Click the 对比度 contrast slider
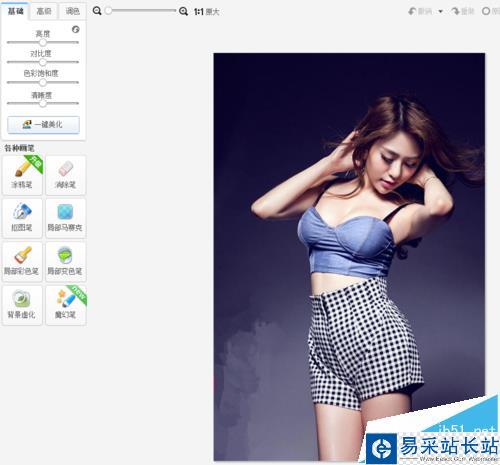The image size is (500, 465). coord(43,62)
